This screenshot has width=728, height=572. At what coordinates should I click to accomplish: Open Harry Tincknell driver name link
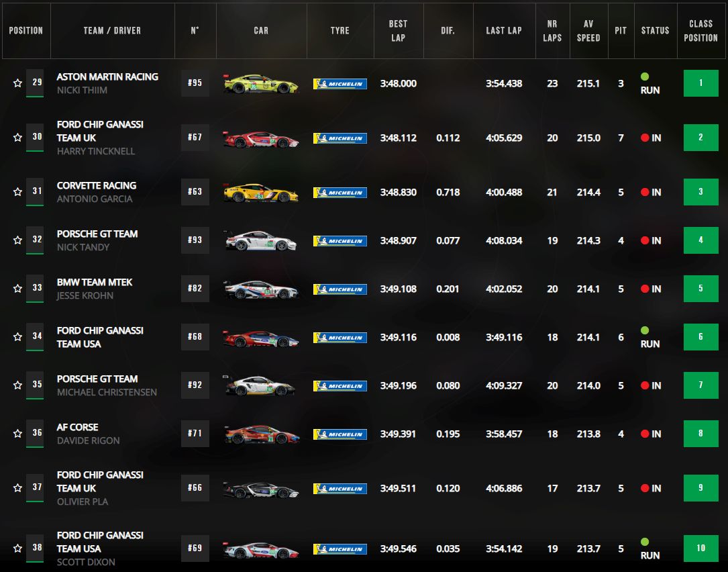click(95, 151)
